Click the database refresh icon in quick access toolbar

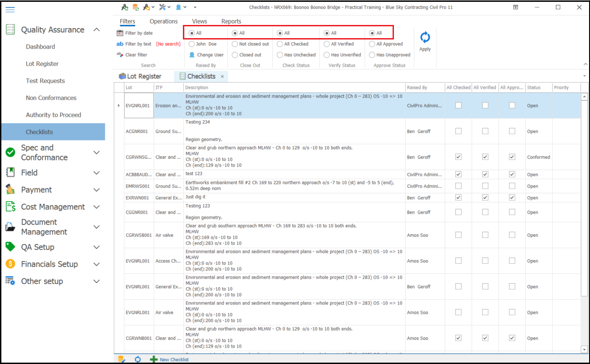pos(135,7)
